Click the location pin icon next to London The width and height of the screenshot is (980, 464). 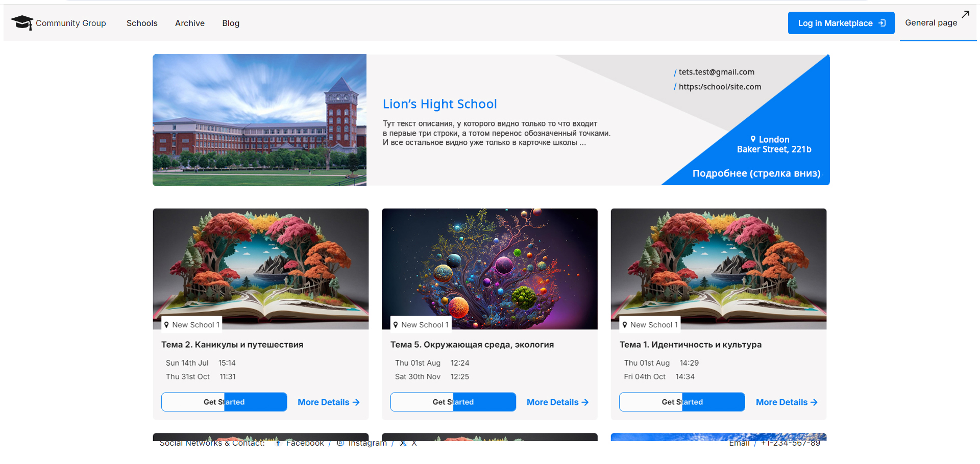(x=753, y=139)
